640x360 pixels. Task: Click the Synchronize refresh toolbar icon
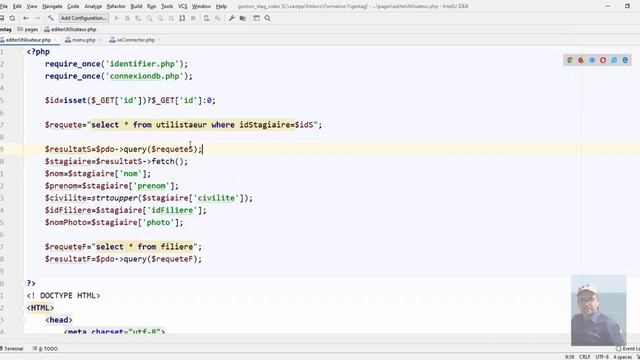coord(12,18)
